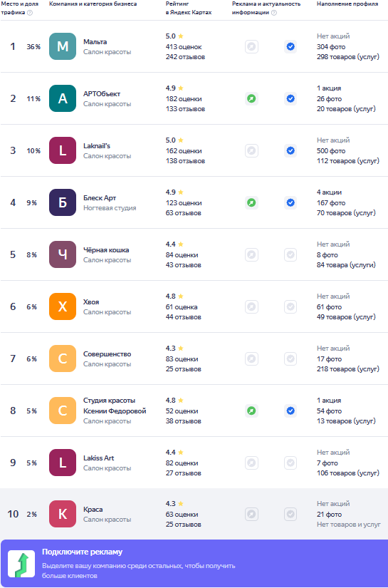Click the green advertising icon for АРТОбъект
The width and height of the screenshot is (388, 588).
click(x=252, y=98)
